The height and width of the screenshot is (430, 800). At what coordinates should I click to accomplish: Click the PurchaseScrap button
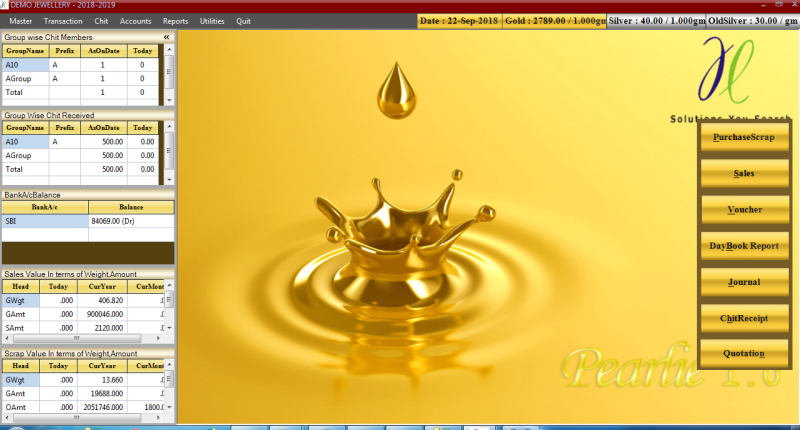(x=743, y=137)
